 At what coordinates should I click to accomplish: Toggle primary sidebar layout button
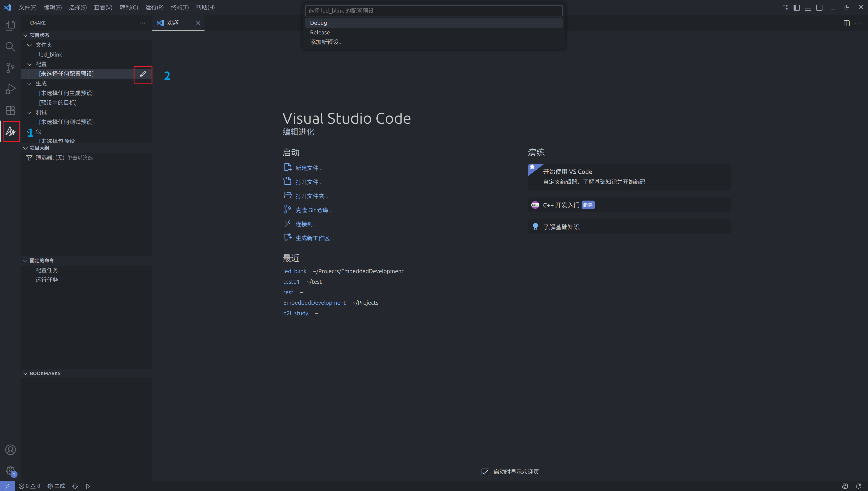[x=797, y=7]
